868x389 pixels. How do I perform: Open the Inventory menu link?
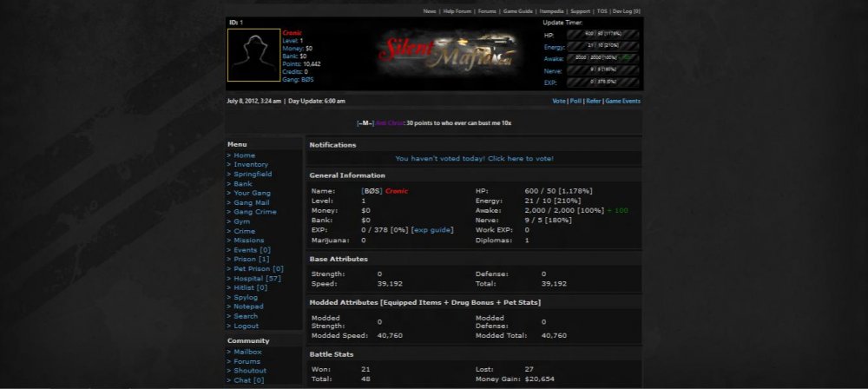click(x=250, y=164)
